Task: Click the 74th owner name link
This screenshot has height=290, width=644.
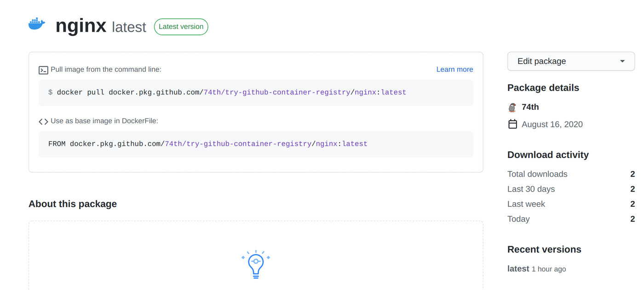Action: [530, 107]
